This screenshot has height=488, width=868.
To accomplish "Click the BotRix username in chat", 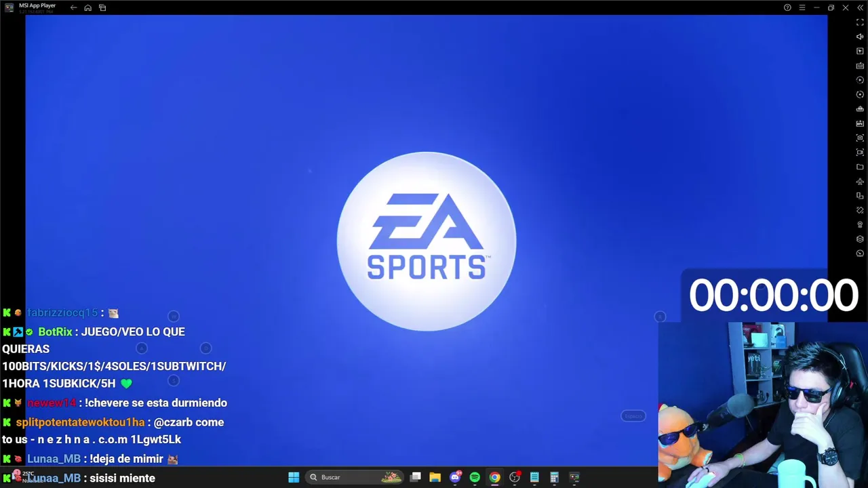I will 55,331.
